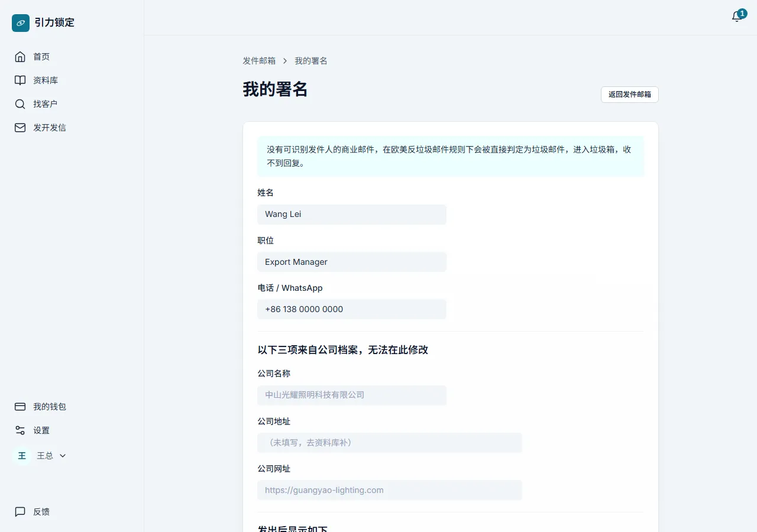Viewport: 757px width, 532px height.
Task: Click the 我的署名 page heading
Action: pyautogui.click(x=275, y=89)
